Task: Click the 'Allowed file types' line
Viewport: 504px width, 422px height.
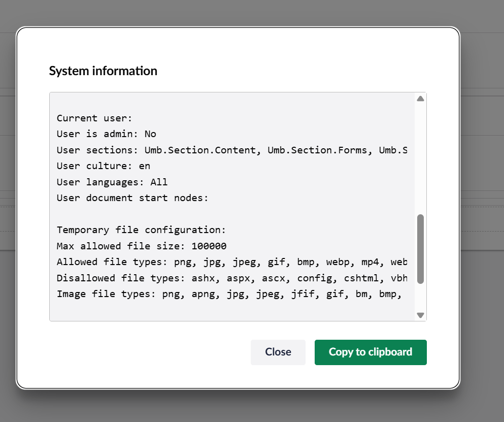Action: 232,262
